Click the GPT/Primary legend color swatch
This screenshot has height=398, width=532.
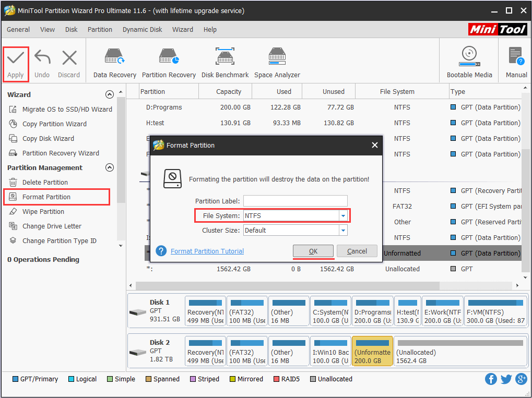[15, 379]
